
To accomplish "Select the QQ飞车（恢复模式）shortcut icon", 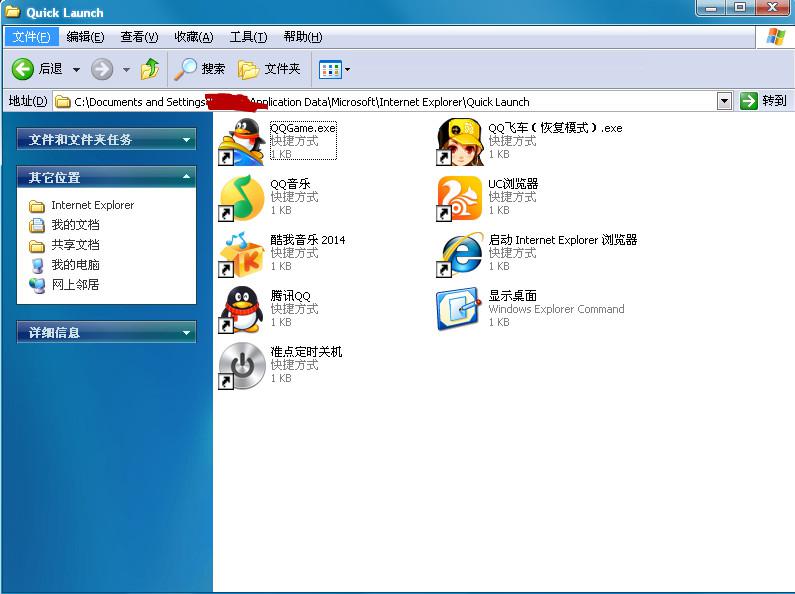I will point(460,142).
